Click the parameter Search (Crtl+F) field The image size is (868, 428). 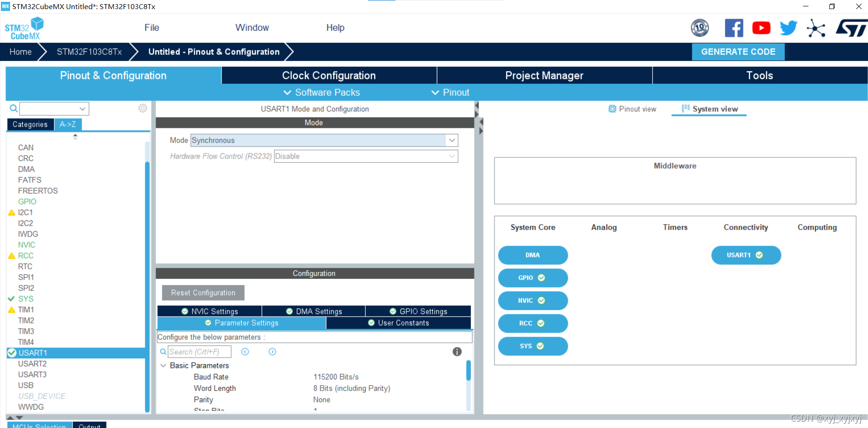(x=200, y=352)
